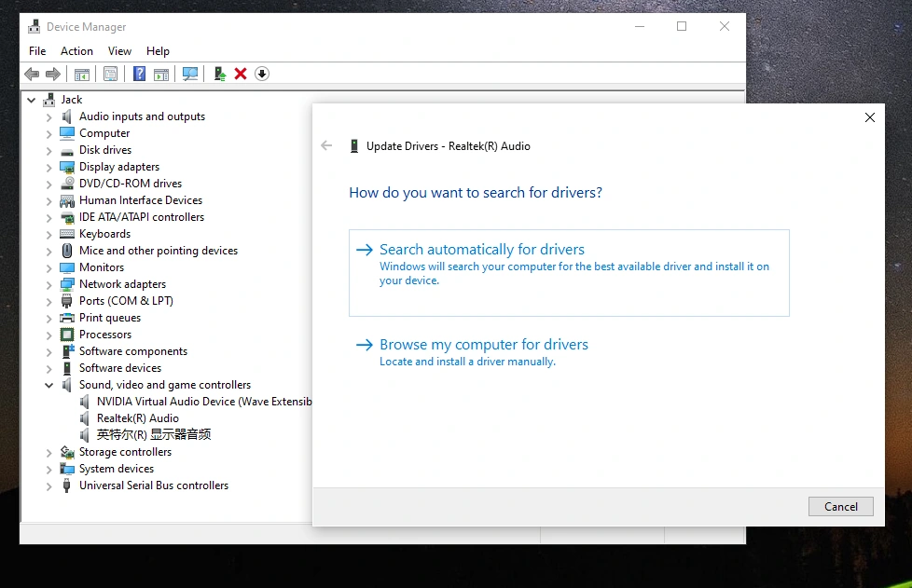Click the Network adapters category icon
This screenshot has height=588, width=912.
(67, 284)
